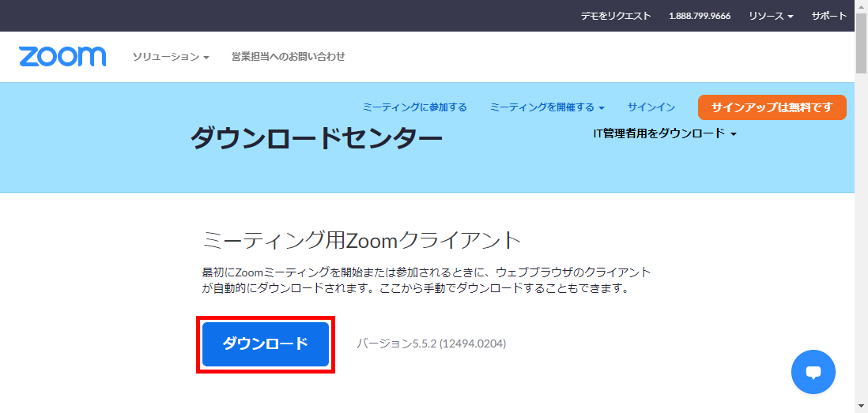Click デモをリクエスト in top bar

click(616, 16)
